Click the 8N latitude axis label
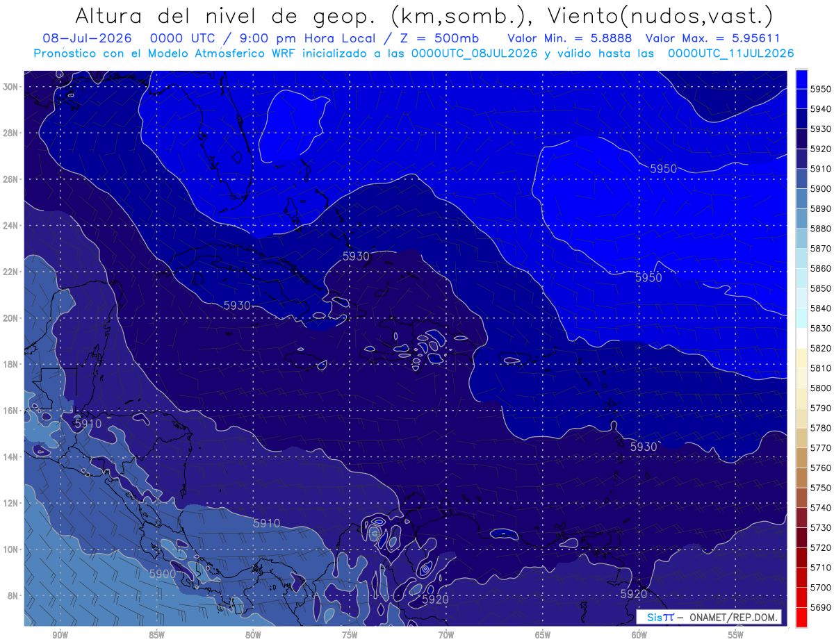834x644 pixels. 14,596
